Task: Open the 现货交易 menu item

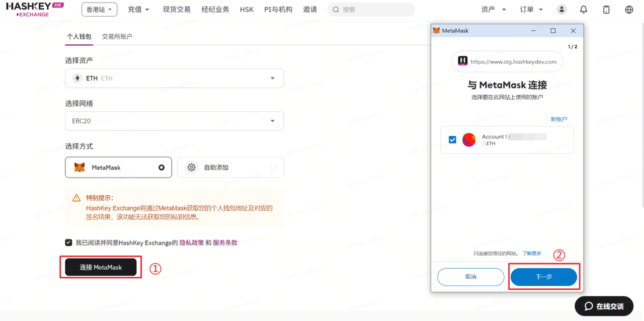Action: (x=177, y=10)
